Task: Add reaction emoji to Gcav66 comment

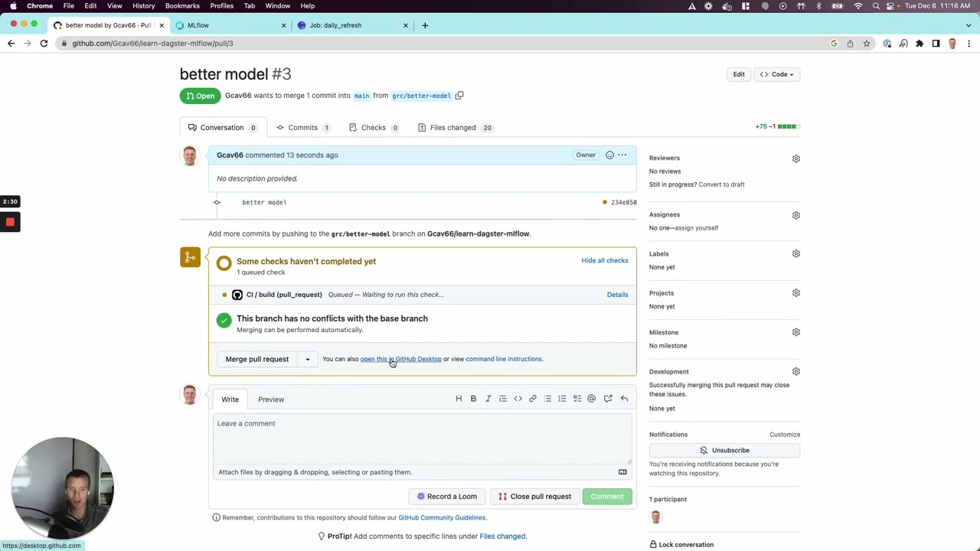Action: click(x=609, y=155)
